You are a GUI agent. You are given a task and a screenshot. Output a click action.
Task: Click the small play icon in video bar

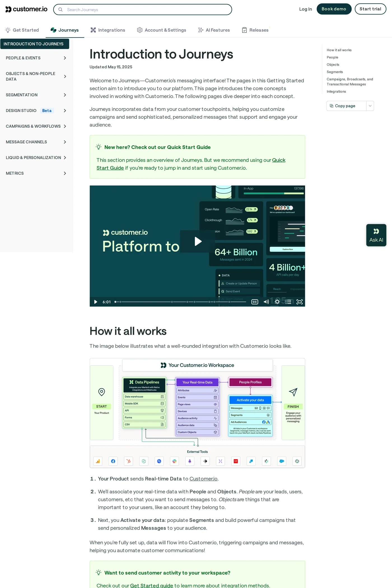[x=96, y=302]
